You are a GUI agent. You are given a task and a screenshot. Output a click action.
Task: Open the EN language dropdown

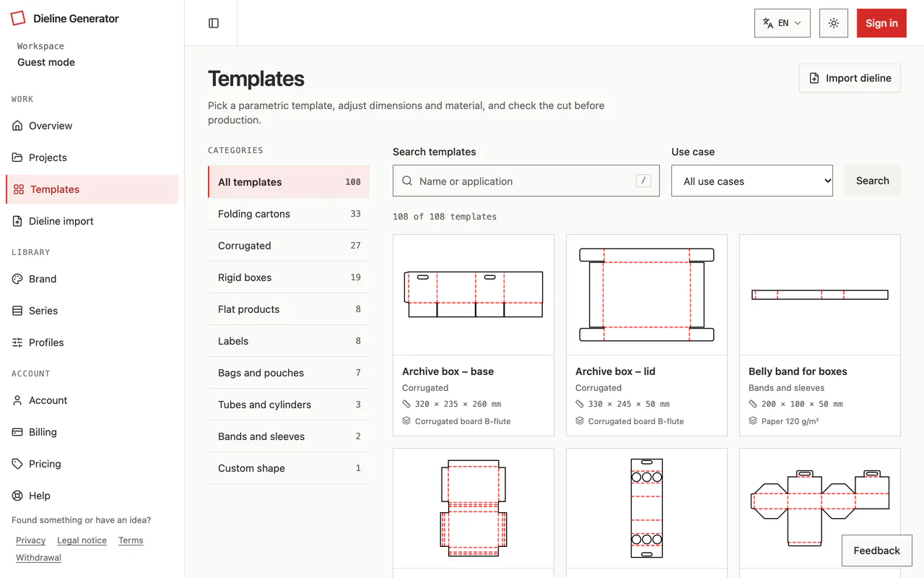(x=783, y=23)
